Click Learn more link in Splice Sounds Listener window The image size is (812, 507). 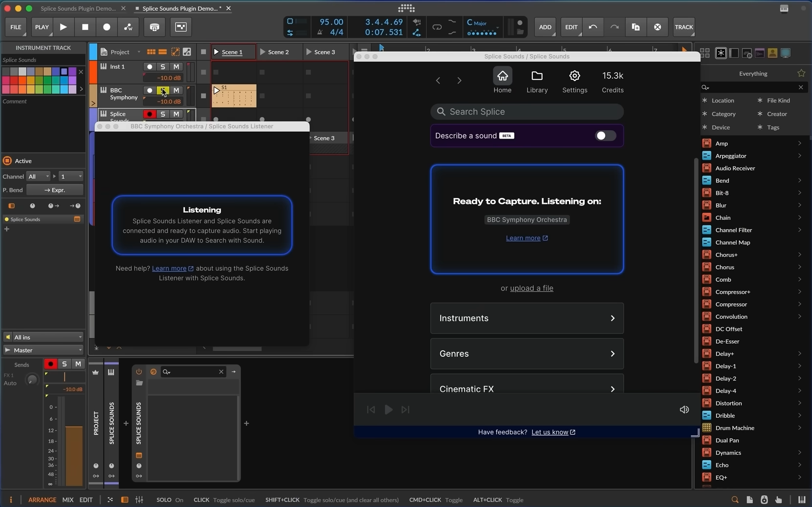tap(173, 268)
